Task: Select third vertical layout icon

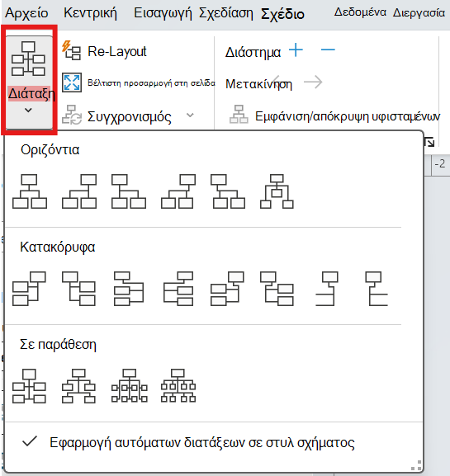Action: [x=129, y=289]
